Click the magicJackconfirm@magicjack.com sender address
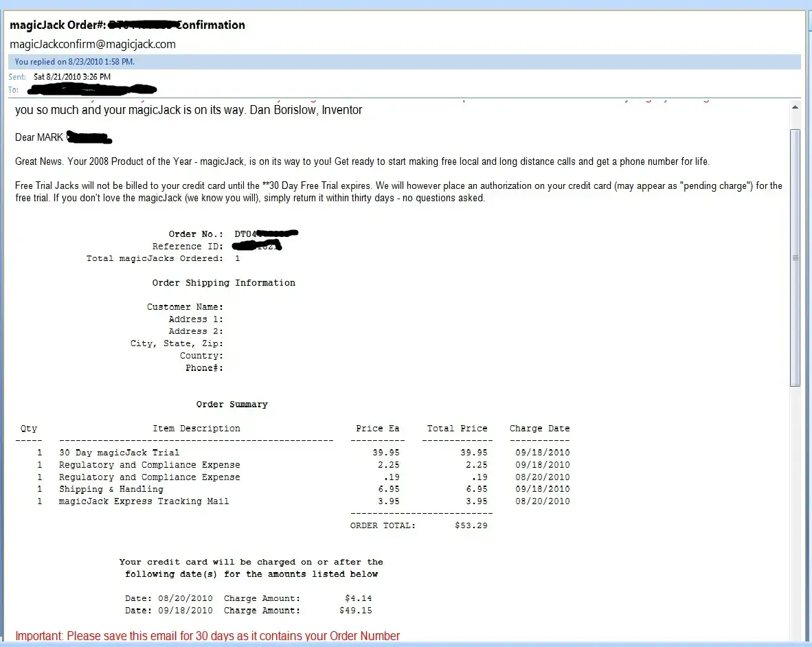 tap(93, 44)
